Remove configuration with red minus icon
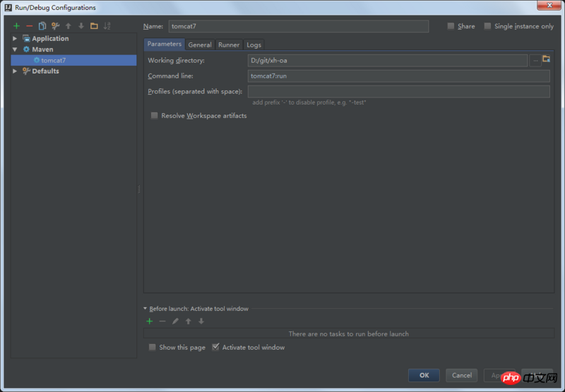The height and width of the screenshot is (392, 565). pyautogui.click(x=29, y=26)
